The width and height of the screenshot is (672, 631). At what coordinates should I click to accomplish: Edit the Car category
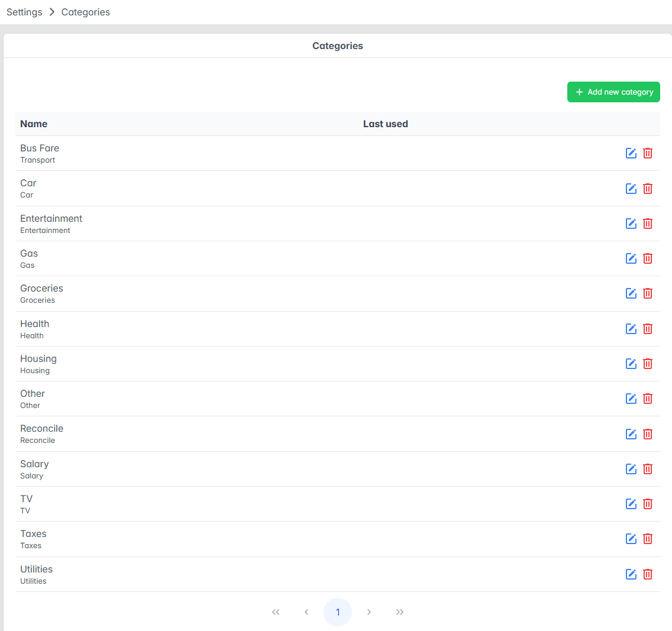(x=631, y=189)
